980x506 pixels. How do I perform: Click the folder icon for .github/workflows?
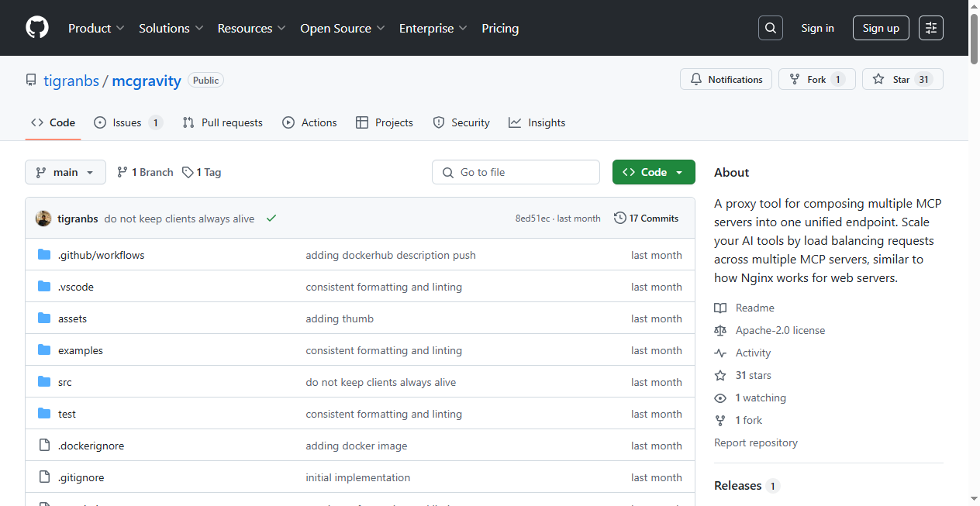point(44,255)
